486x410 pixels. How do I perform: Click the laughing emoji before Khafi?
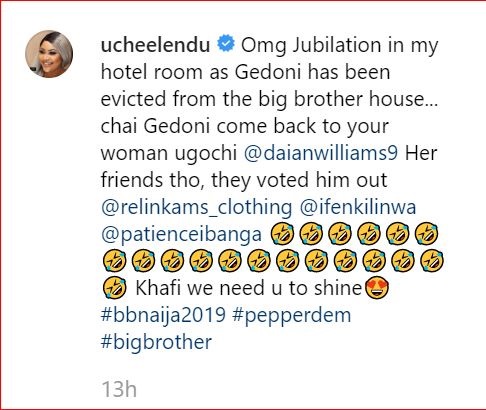pos(115,288)
